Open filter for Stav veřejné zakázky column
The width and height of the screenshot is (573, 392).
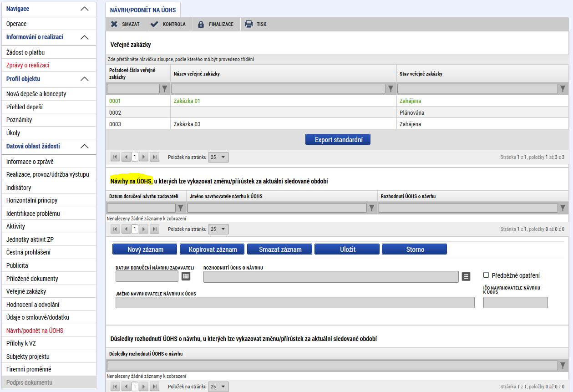click(563, 88)
